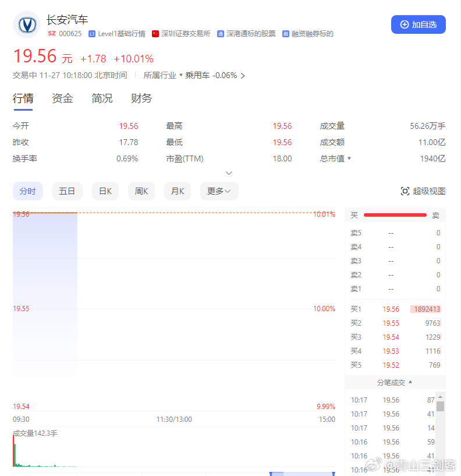This screenshot has height=476, width=461.
Task: Select the 日K chart view
Action: (x=105, y=191)
